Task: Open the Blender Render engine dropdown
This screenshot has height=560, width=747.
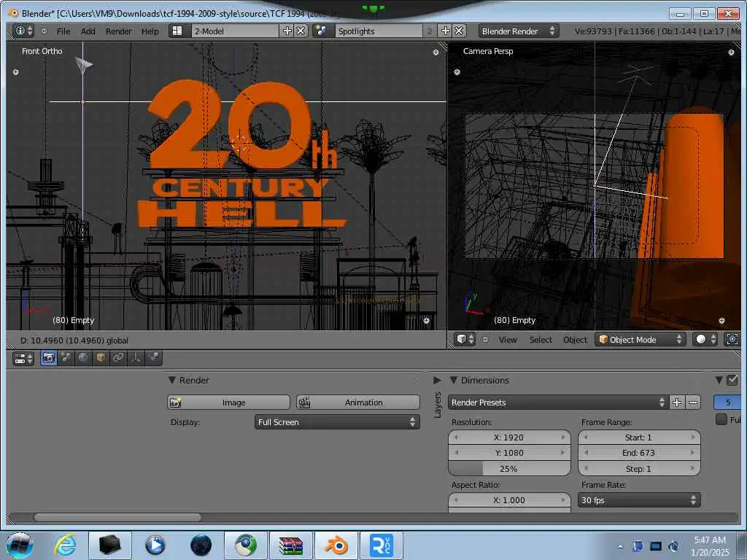Action: pyautogui.click(x=519, y=31)
